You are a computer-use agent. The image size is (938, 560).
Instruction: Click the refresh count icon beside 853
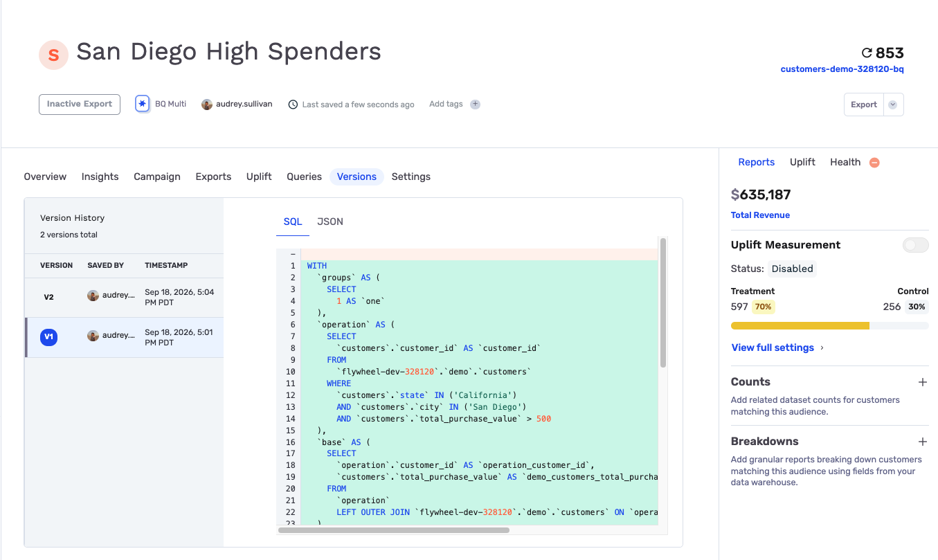pyautogui.click(x=866, y=53)
